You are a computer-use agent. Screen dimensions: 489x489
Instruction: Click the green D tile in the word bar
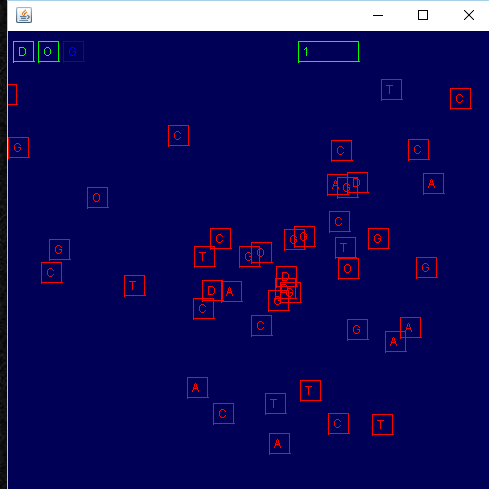pyautogui.click(x=23, y=52)
